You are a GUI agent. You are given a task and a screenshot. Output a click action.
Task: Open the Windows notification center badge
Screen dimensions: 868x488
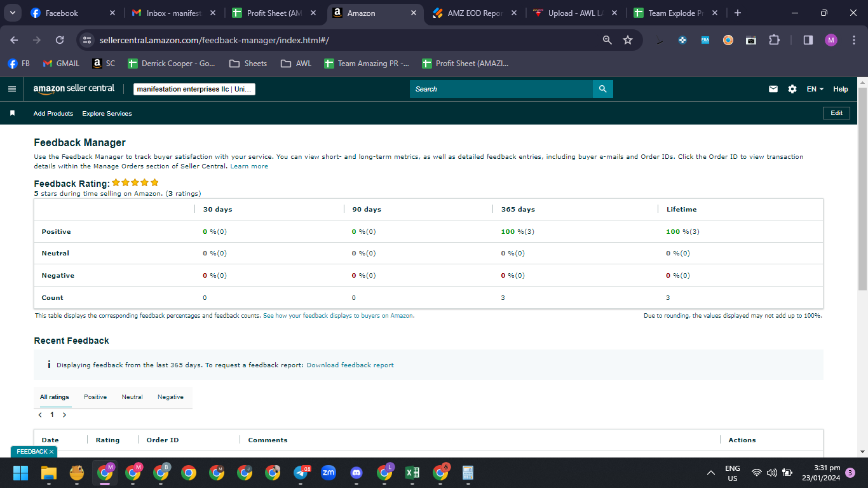(x=850, y=473)
